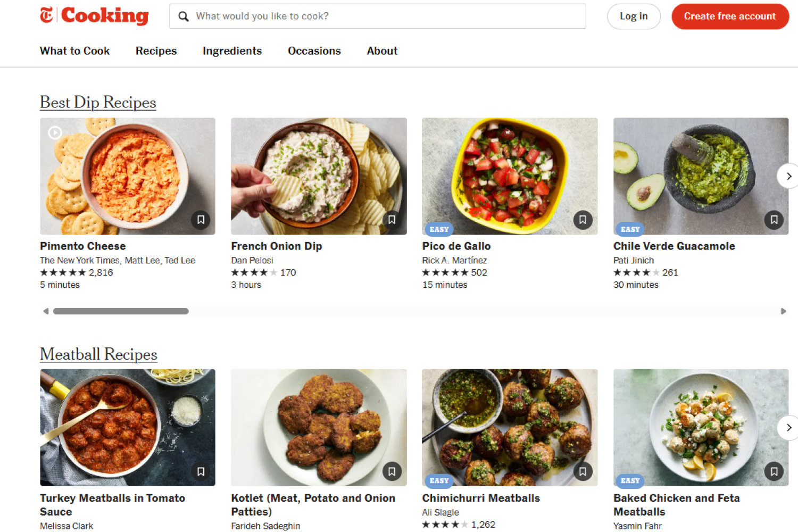Image resolution: width=798 pixels, height=532 pixels.
Task: Click the search magnifying glass icon
Action: (183, 16)
